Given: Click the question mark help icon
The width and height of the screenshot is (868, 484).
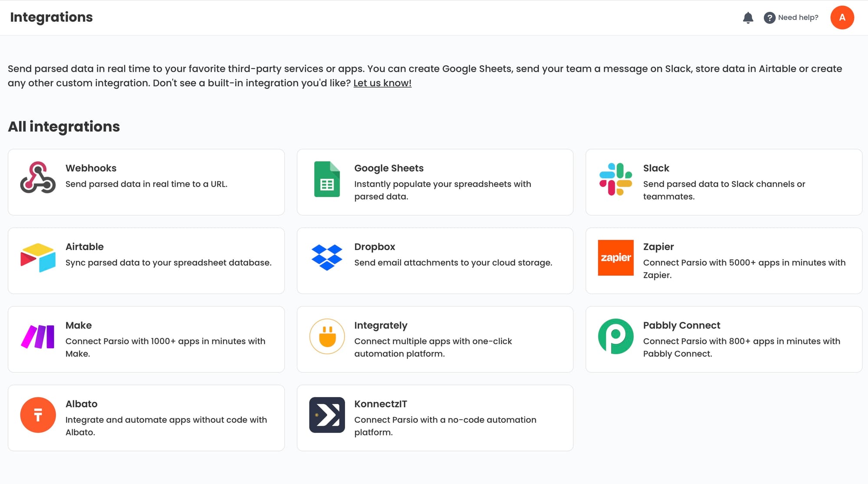Looking at the screenshot, I should tap(769, 18).
